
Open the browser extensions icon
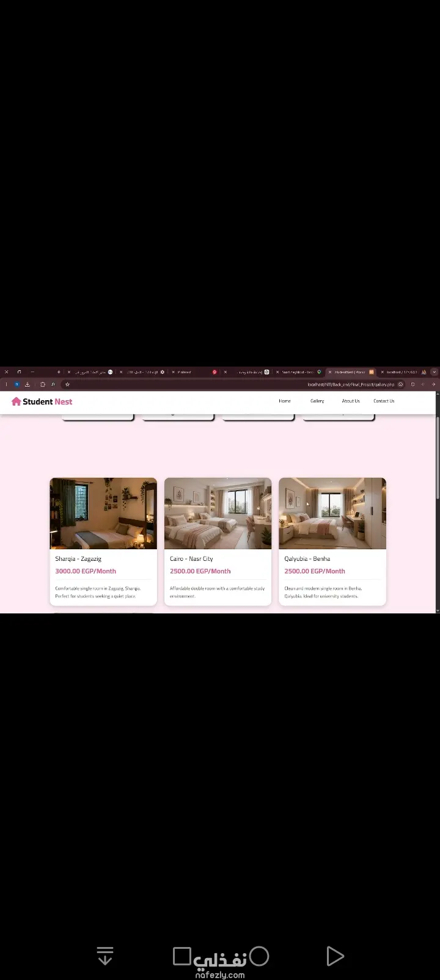(x=43, y=384)
